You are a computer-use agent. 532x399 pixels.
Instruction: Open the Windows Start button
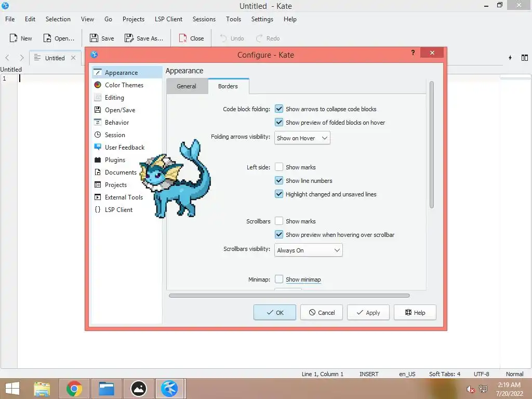click(12, 389)
